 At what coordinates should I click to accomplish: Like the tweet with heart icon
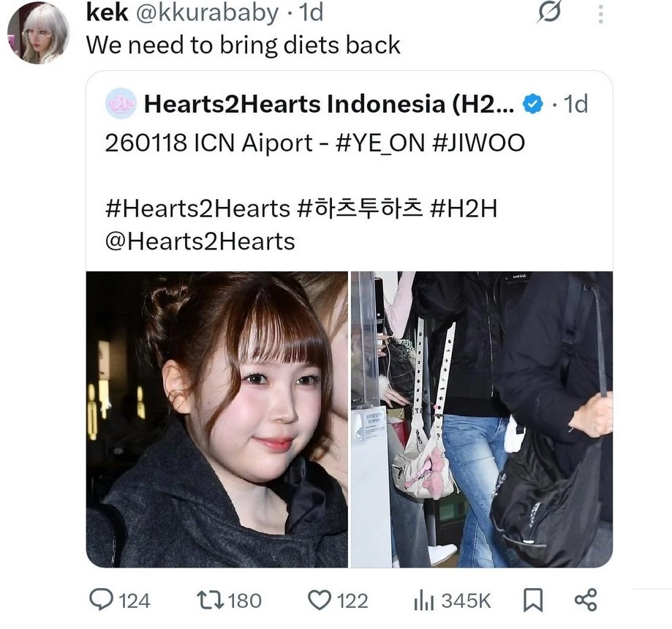320,600
